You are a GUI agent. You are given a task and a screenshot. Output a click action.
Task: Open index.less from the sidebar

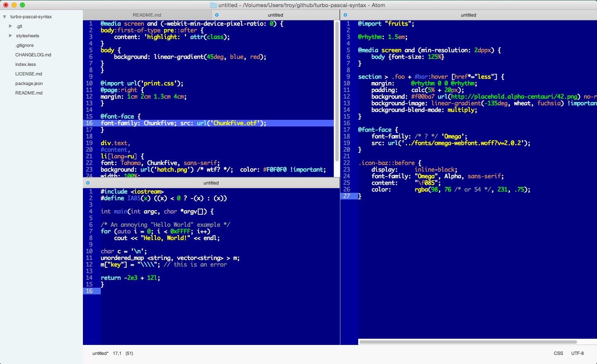click(26, 64)
